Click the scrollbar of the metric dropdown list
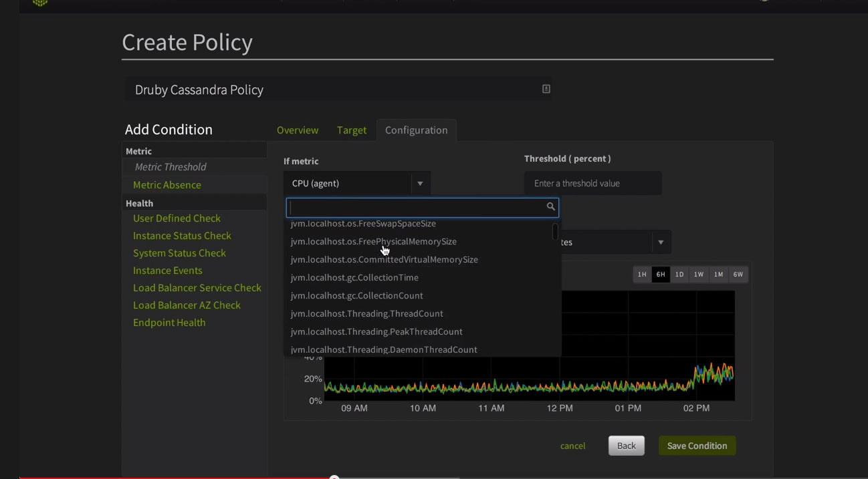The image size is (868, 479). pos(555,230)
